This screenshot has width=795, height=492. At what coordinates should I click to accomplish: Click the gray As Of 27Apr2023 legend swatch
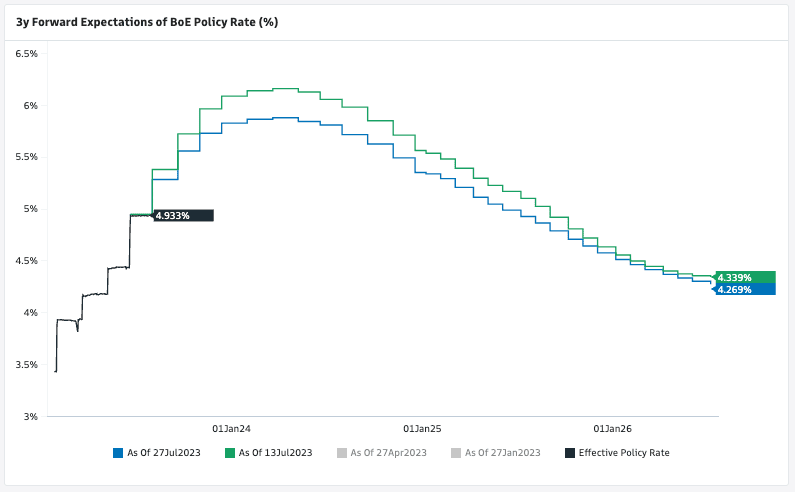(343, 453)
